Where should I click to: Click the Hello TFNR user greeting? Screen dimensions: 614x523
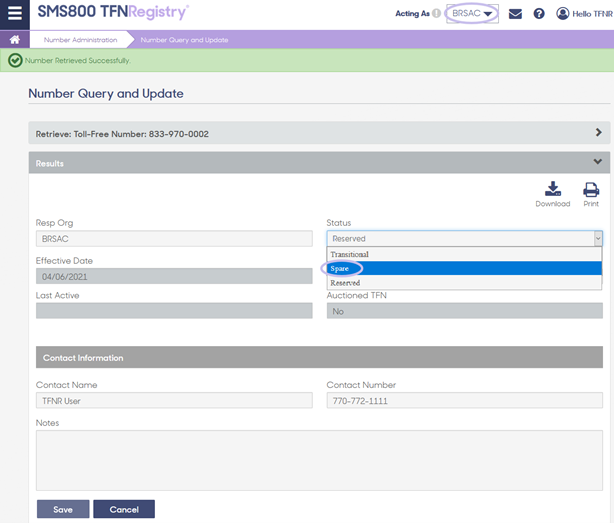pos(592,14)
